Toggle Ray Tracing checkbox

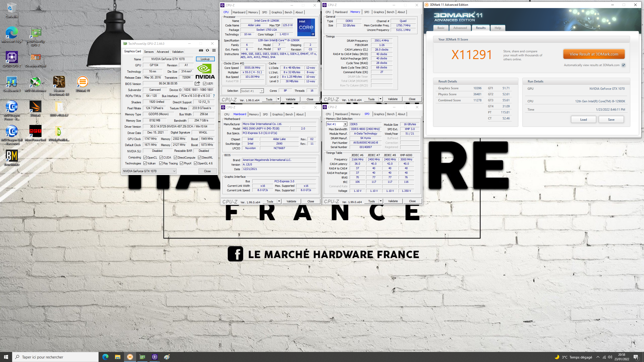tap(161, 163)
